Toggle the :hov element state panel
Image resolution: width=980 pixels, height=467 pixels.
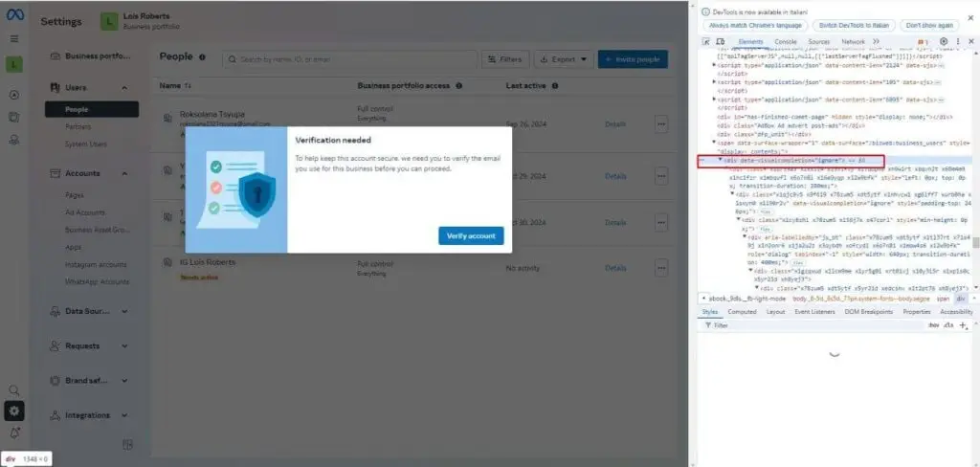tap(933, 325)
